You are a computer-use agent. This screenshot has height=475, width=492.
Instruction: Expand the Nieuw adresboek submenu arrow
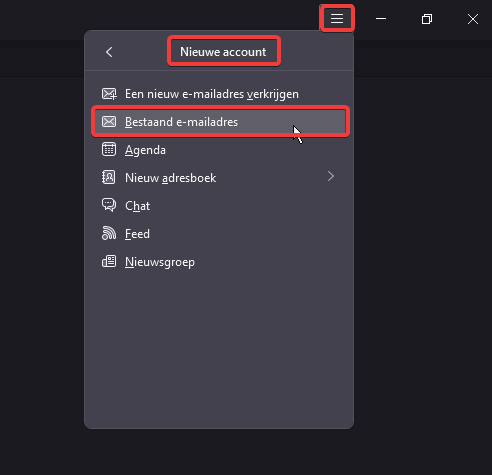(330, 176)
